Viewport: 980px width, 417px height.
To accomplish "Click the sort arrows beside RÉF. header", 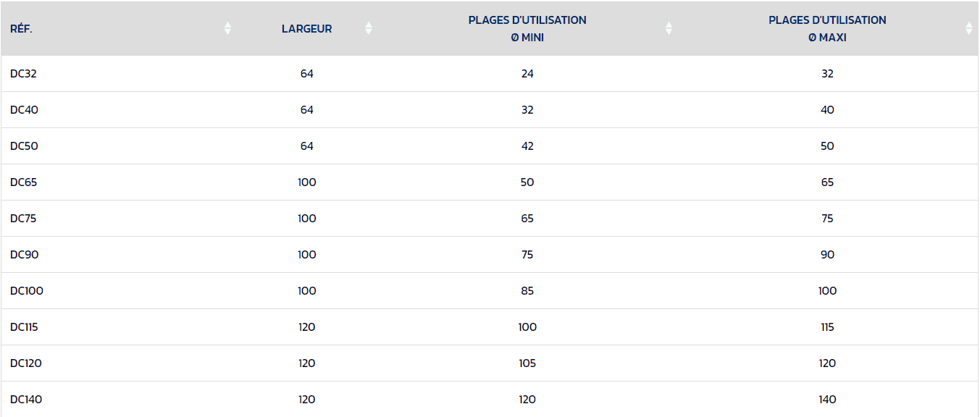I will point(228,28).
